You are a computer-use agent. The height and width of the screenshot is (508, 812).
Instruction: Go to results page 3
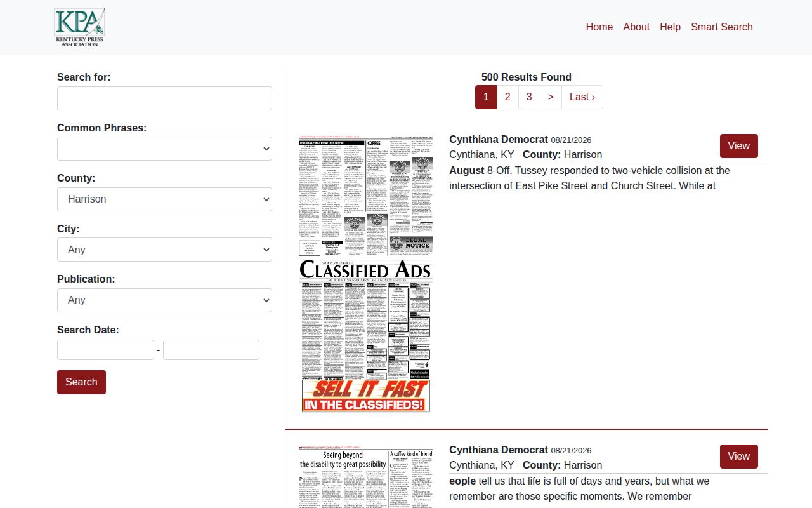[529, 97]
